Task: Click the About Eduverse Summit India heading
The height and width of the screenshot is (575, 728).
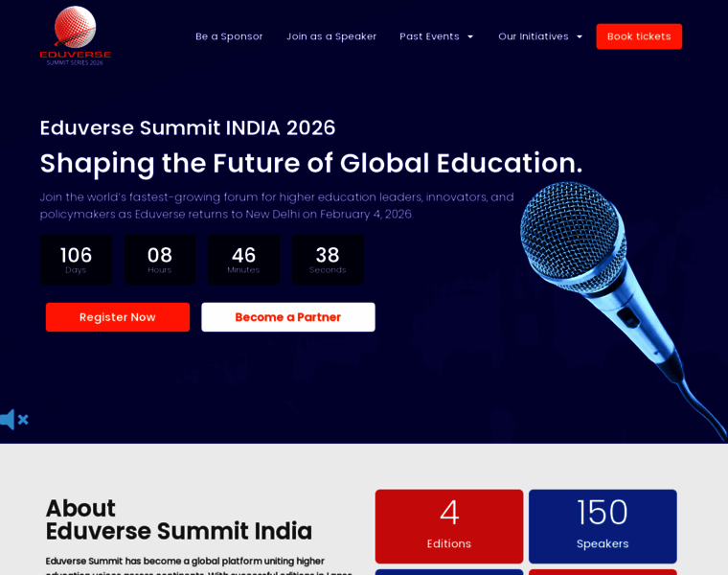Action: [x=179, y=519]
